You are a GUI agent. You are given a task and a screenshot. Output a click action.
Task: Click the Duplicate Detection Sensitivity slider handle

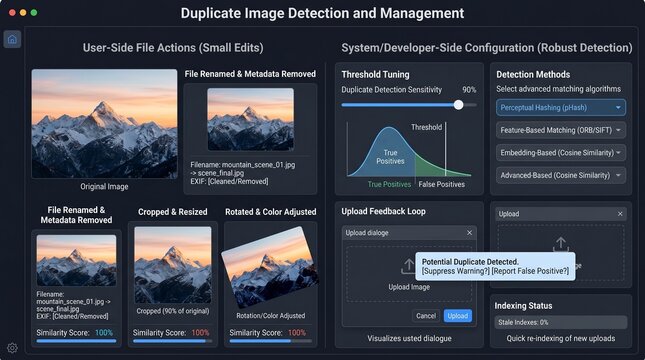pos(459,105)
